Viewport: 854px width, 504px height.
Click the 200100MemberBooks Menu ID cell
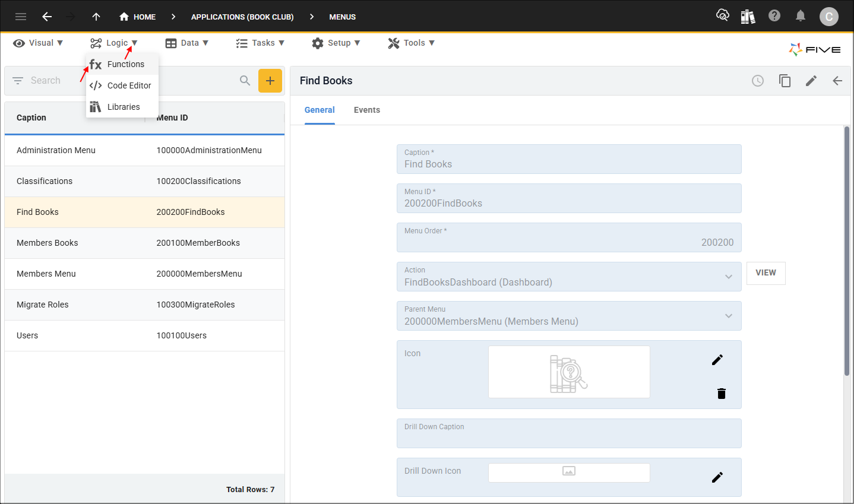click(198, 243)
